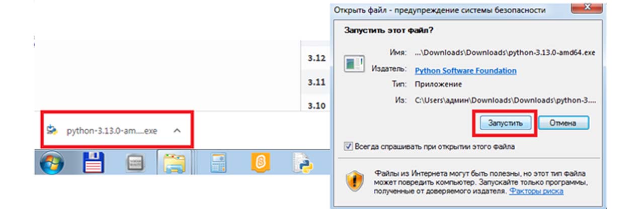
Task: Click the python-3.13.0-amd64.exe file name text
Action: [x=505, y=53]
